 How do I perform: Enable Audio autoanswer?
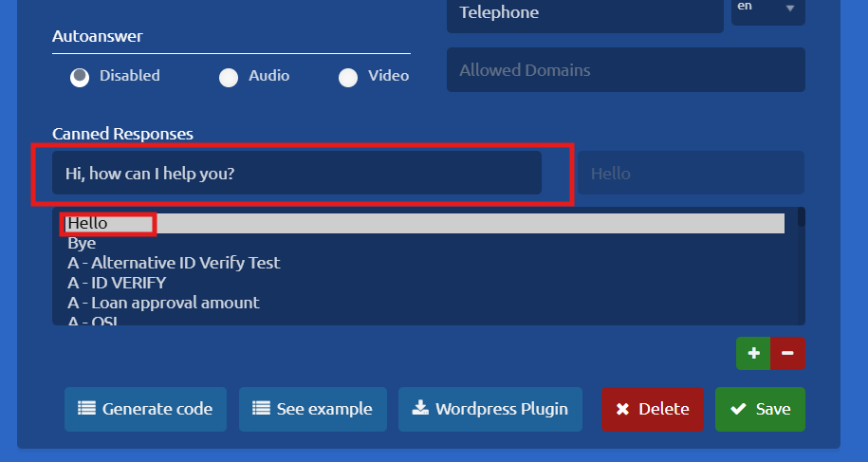[229, 77]
